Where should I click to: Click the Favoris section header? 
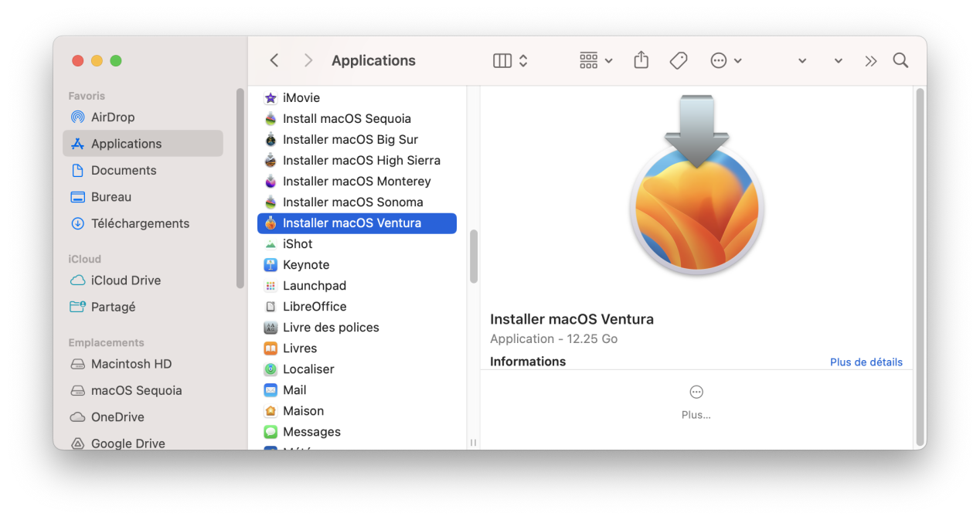pos(87,96)
